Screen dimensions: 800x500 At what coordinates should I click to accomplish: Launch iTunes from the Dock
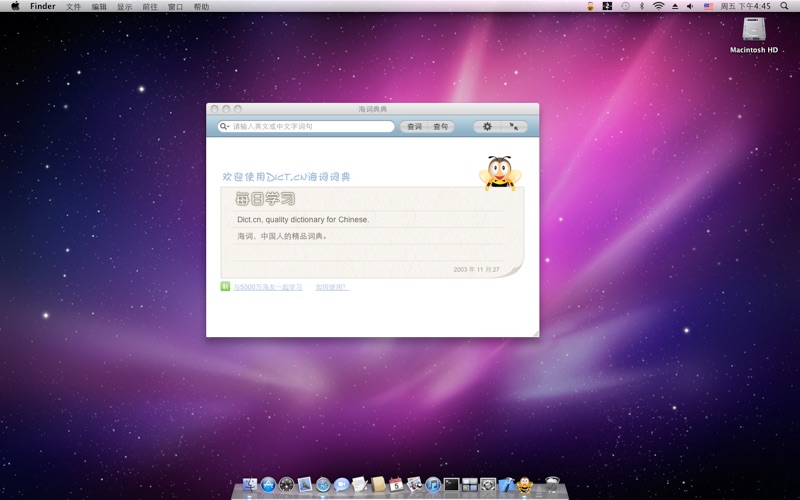(x=432, y=485)
